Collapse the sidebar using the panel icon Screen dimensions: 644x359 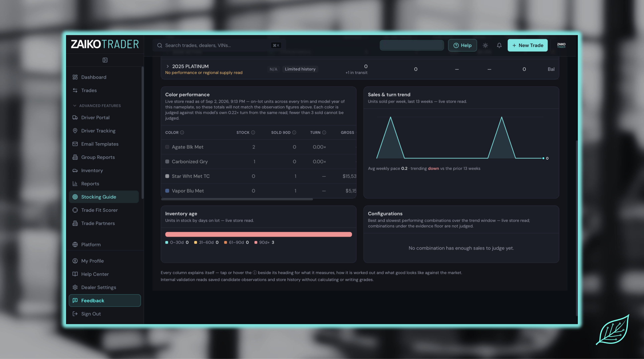tap(105, 60)
